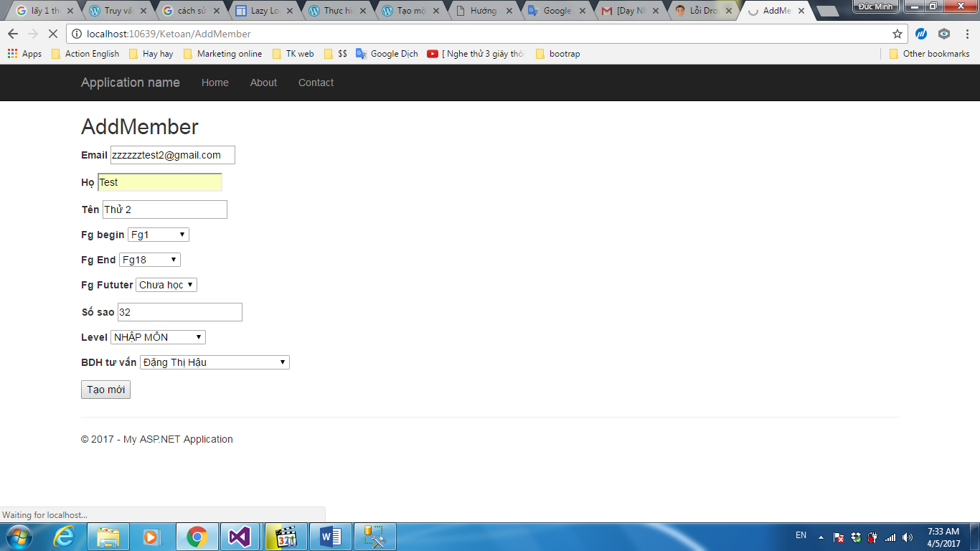Select the Fg Fututer dropdown
Viewport: 980px width, 551px height.
166,285
